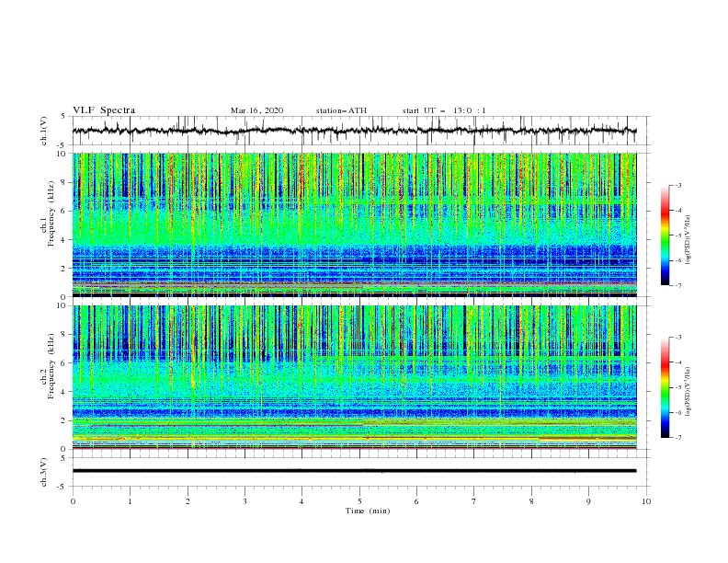
Task: Click the ch.1 voltage waveform trace
Action: [354, 131]
